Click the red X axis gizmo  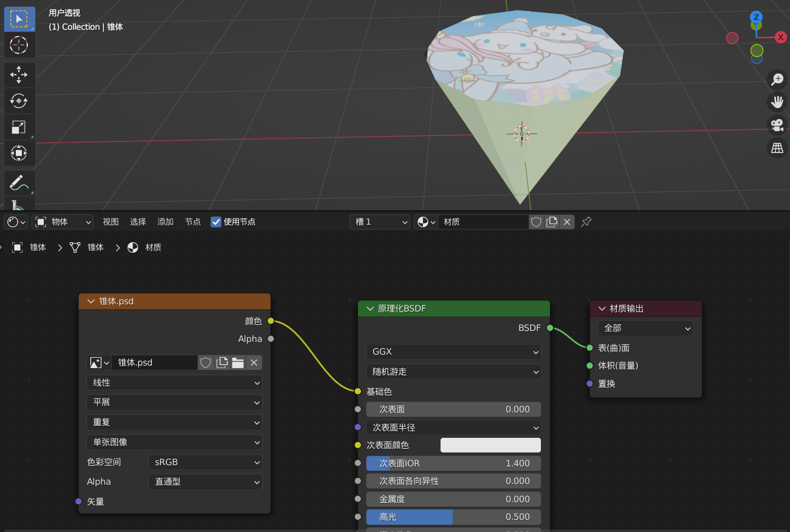tap(781, 37)
